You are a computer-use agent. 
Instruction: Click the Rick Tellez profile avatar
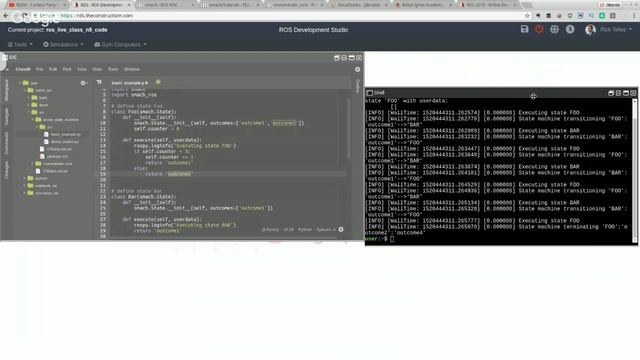coord(590,30)
